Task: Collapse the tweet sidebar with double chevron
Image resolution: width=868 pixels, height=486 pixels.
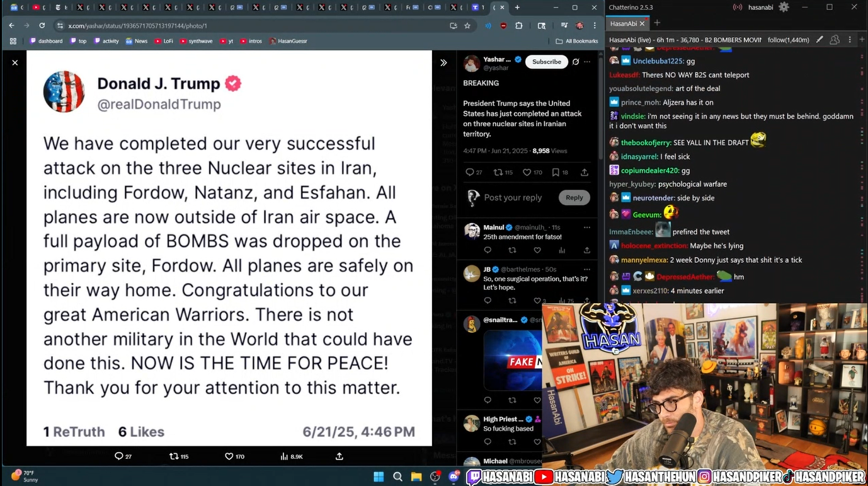Action: point(443,62)
